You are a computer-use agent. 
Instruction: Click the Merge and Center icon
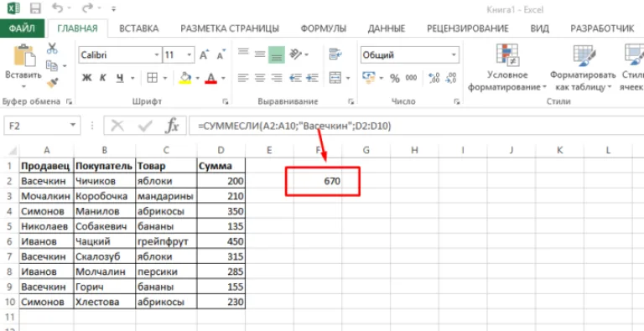coord(336,78)
